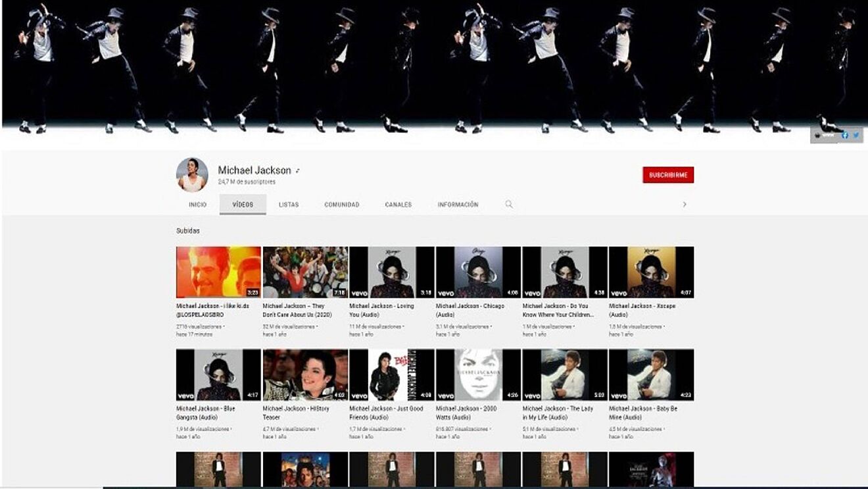Share the channel banner on Facebook
The image size is (868, 489).
click(x=845, y=135)
